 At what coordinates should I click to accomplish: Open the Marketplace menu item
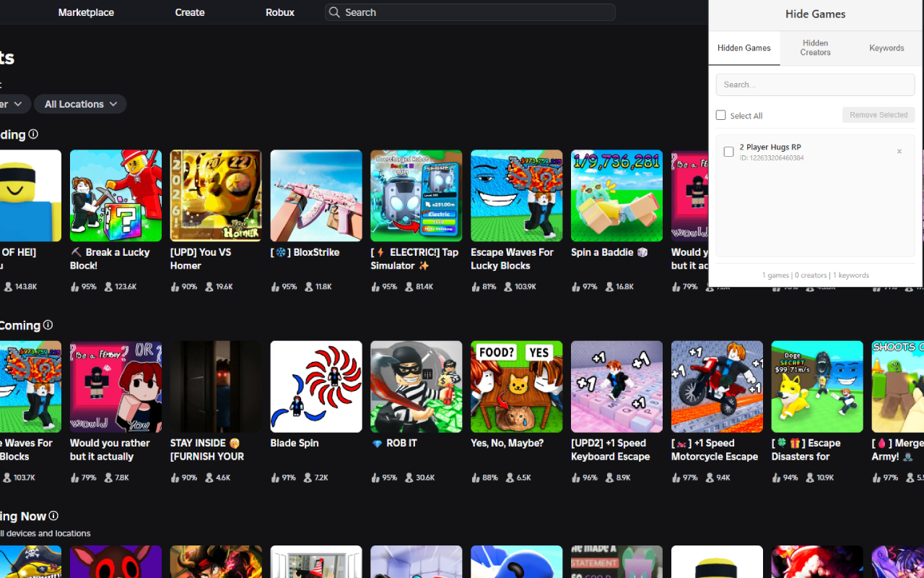pos(86,12)
